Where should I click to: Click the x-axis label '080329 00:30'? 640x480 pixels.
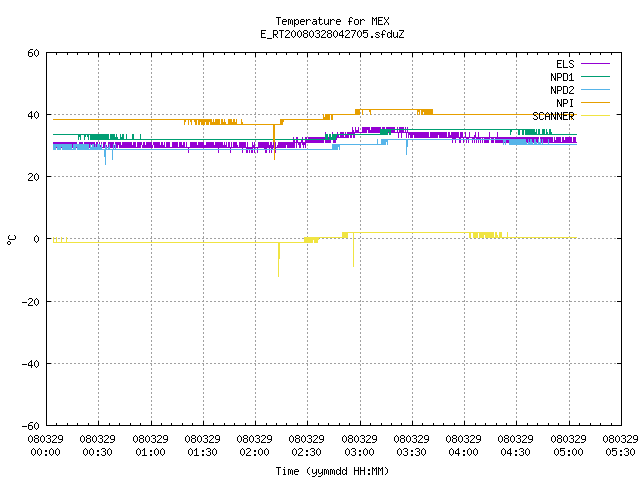click(98, 446)
